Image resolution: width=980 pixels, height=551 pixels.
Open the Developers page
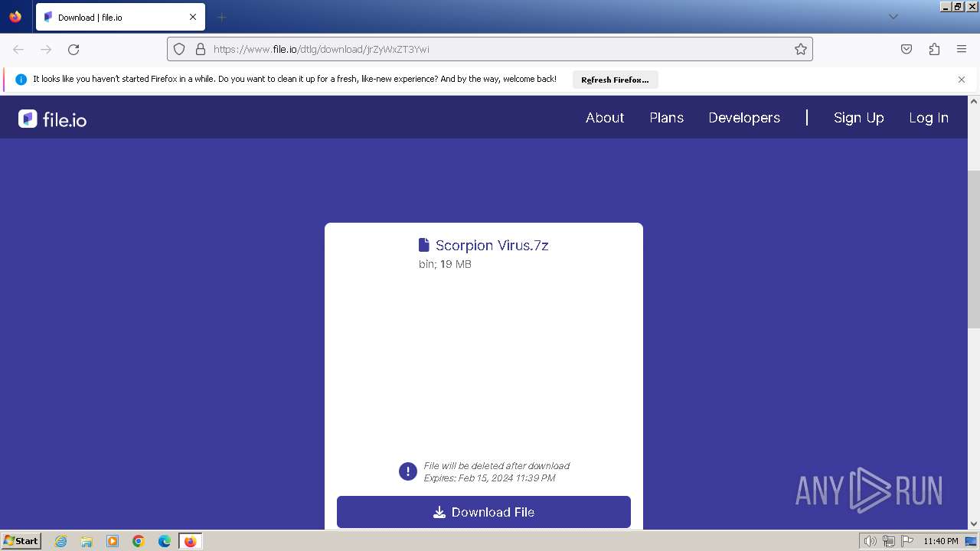[744, 118]
